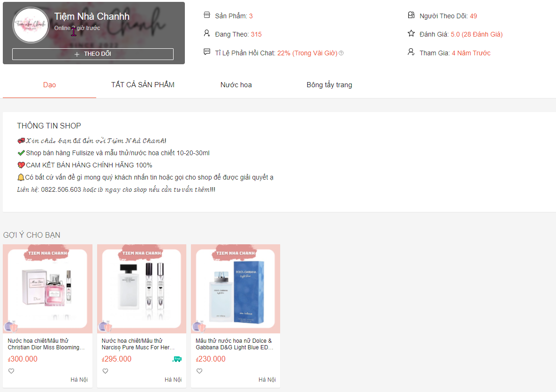Viewport: 556px width, 392px height.
Task: Click the free shipping truck icon
Action: click(x=177, y=359)
